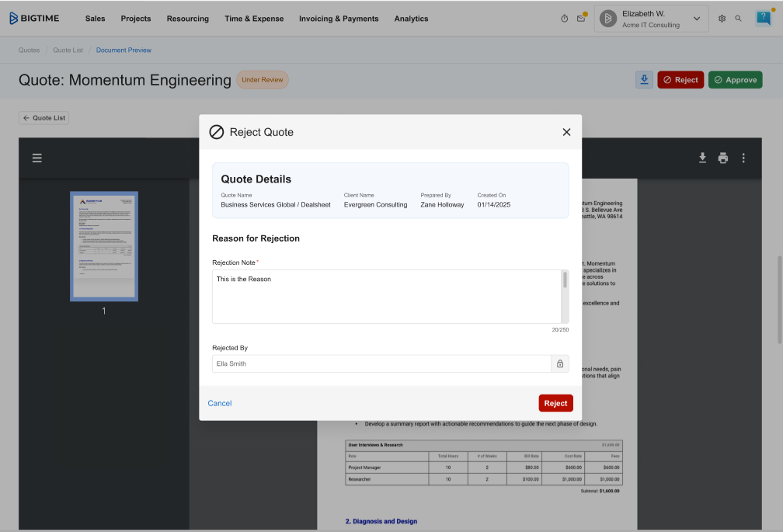The height and width of the screenshot is (532, 783).
Task: Open the Time & Expense menu
Action: tap(254, 19)
